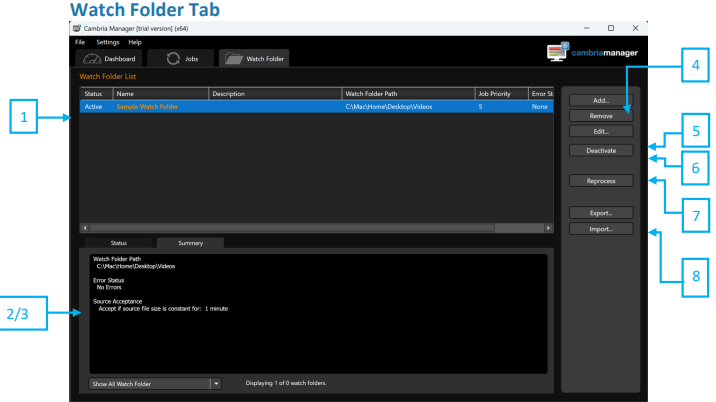716x402 pixels.
Task: Click the Reprocess button
Action: [x=601, y=181]
